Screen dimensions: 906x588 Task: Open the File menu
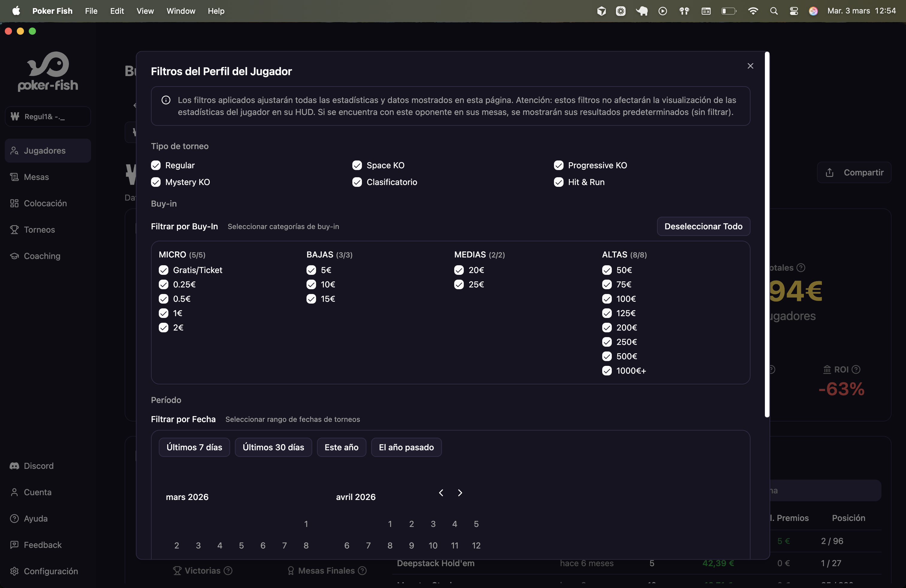pyautogui.click(x=91, y=11)
